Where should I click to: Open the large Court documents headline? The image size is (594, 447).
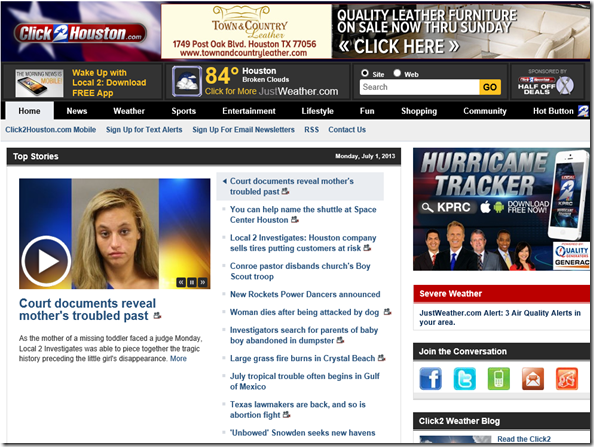pos(88,309)
